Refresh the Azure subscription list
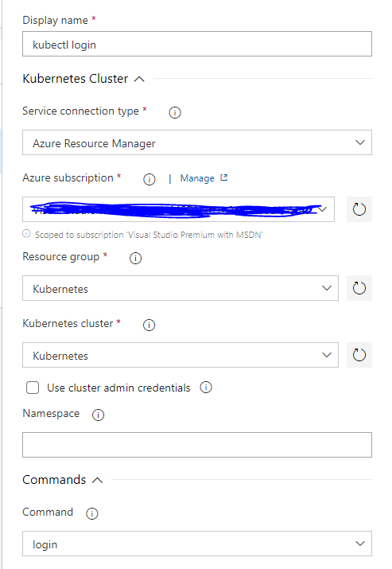Viewport: 392px width, 569px height. click(x=359, y=209)
